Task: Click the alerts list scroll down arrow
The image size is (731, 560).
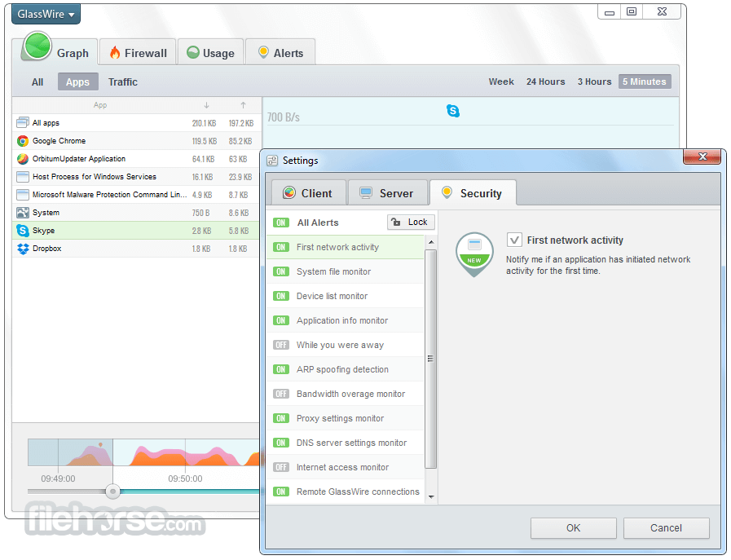Action: 431,497
